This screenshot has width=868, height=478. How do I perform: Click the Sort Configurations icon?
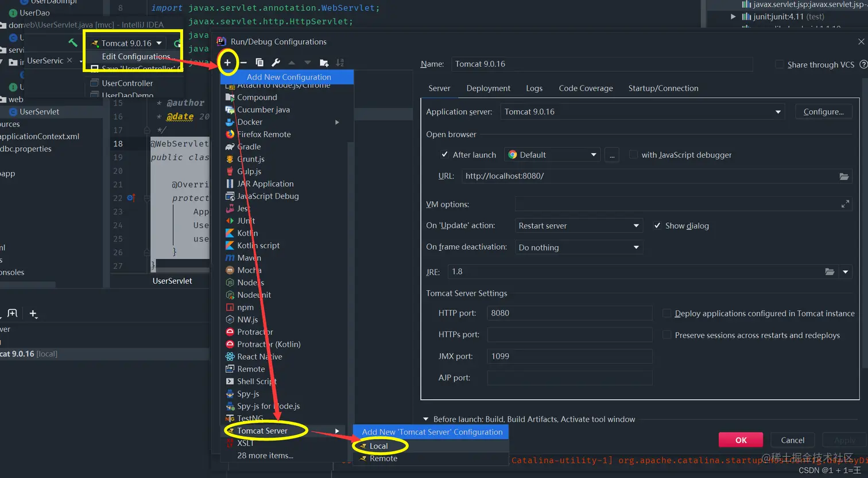340,63
